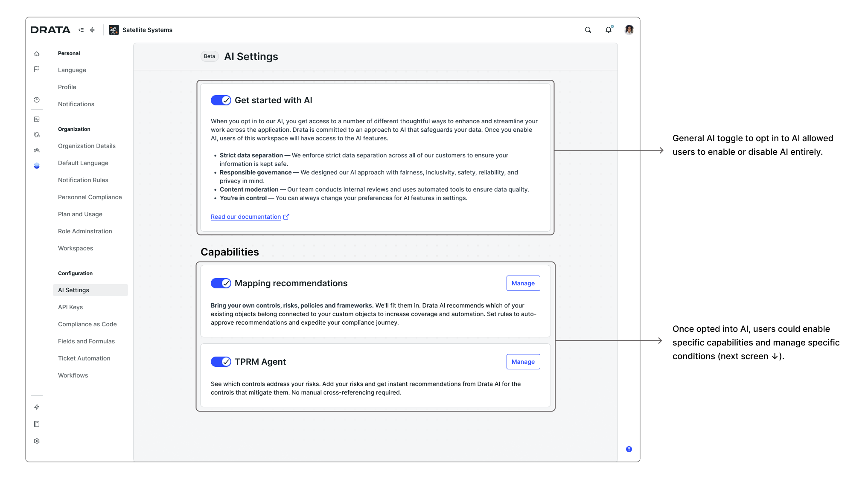Open Organization Details

click(x=87, y=146)
